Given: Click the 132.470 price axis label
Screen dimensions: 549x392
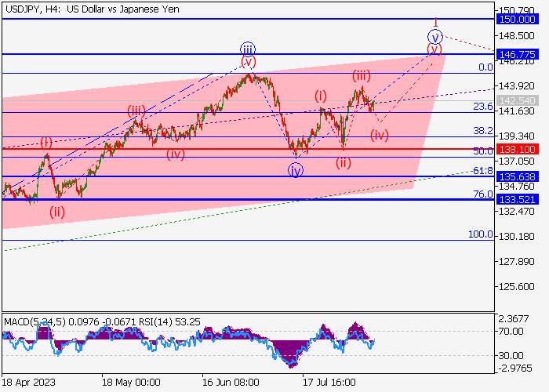Looking at the screenshot, I should 517,212.
